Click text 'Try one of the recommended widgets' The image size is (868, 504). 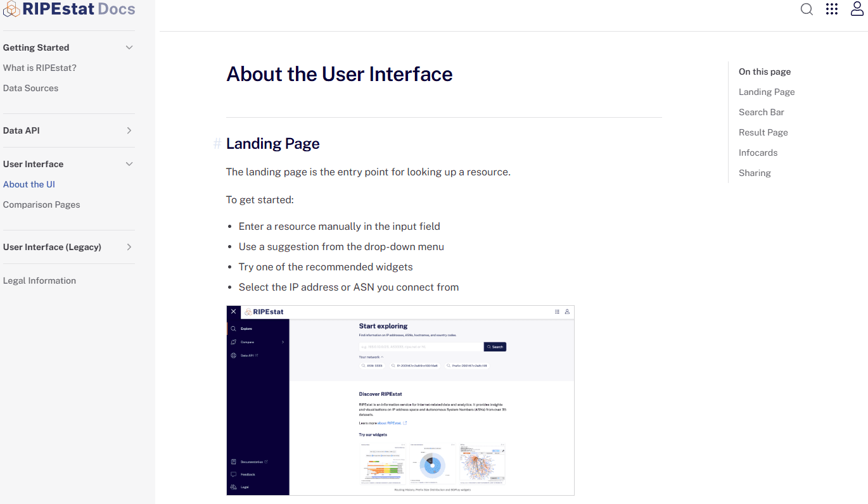click(x=326, y=267)
